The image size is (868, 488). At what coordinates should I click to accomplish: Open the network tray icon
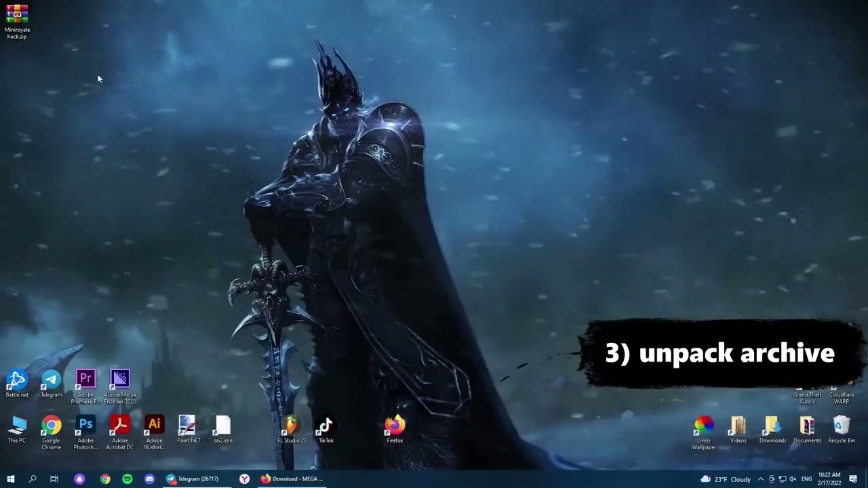tap(782, 479)
